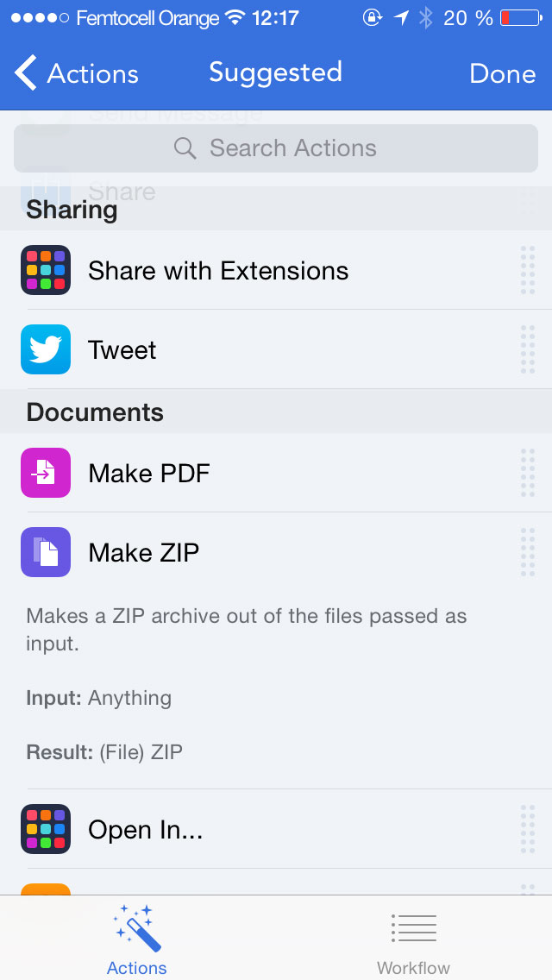Tap the Make PDF row grip handle
The width and height of the screenshot is (552, 980).
(528, 473)
